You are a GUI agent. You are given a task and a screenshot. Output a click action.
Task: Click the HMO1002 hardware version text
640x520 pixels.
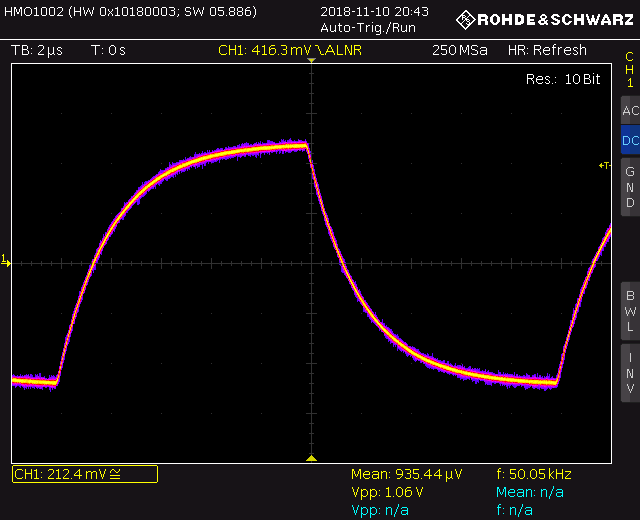131,11
